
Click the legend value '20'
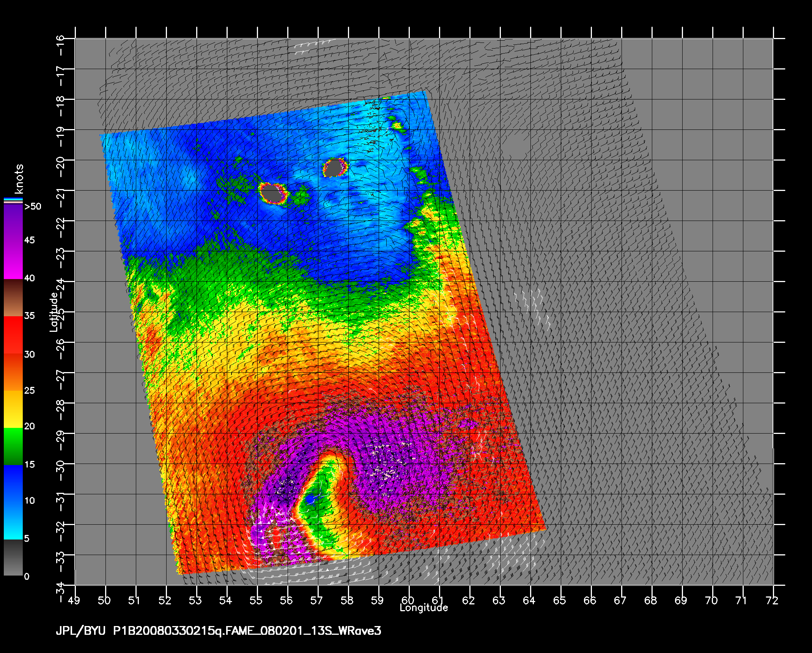click(30, 426)
